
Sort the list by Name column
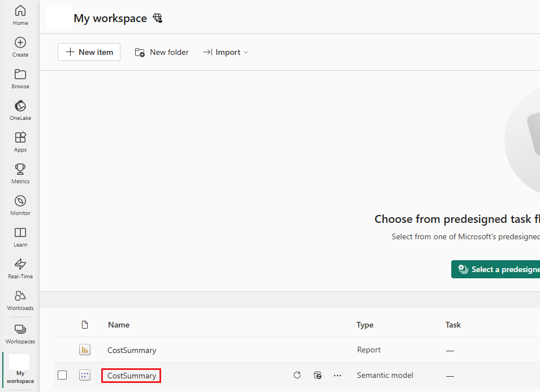[119, 325]
